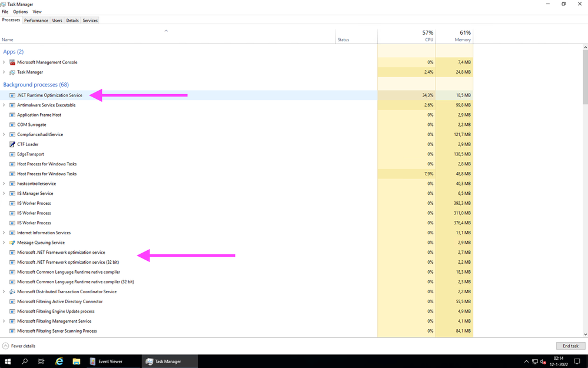Open taskbar Search magnifier
This screenshot has height=368, width=588.
pyautogui.click(x=25, y=362)
